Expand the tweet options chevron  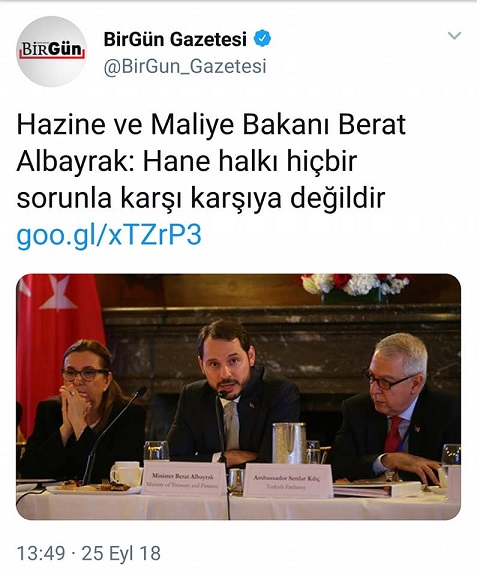pos(454,36)
